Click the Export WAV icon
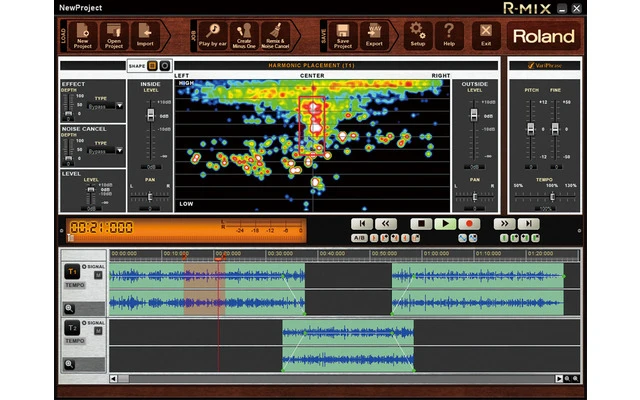 (x=374, y=36)
